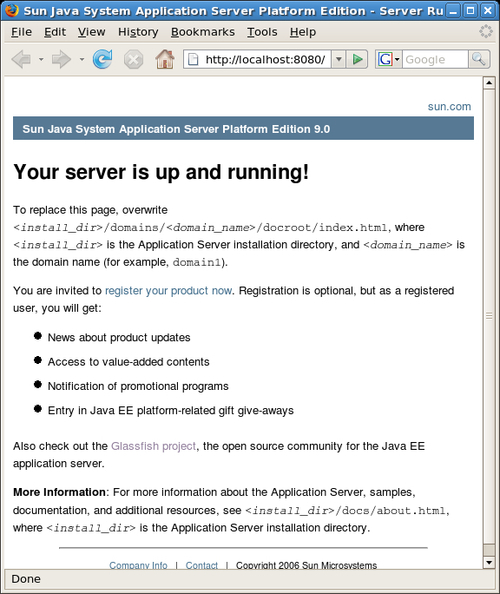
Task: Open the Tools menu
Action: click(262, 32)
